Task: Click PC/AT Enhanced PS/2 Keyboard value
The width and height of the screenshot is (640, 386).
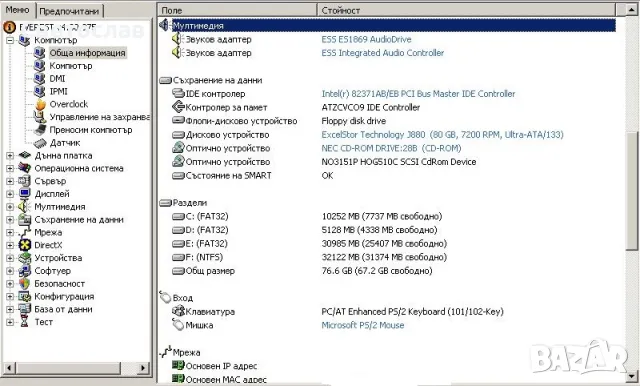Action: click(x=412, y=312)
